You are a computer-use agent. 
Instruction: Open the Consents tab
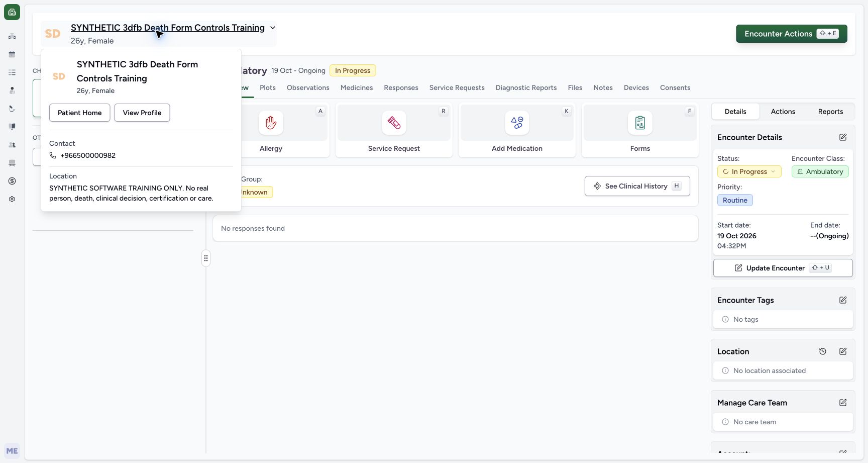click(x=675, y=87)
